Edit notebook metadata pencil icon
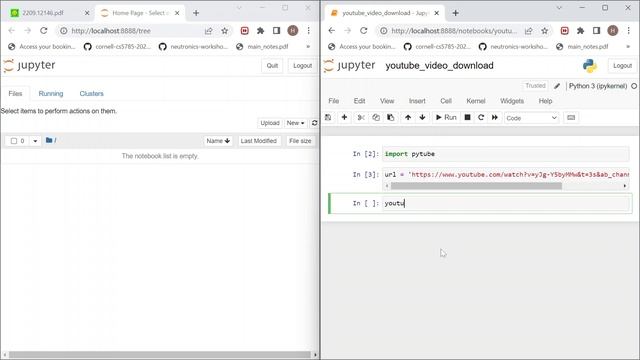Screen dimensions: 640x360 coord(557,86)
